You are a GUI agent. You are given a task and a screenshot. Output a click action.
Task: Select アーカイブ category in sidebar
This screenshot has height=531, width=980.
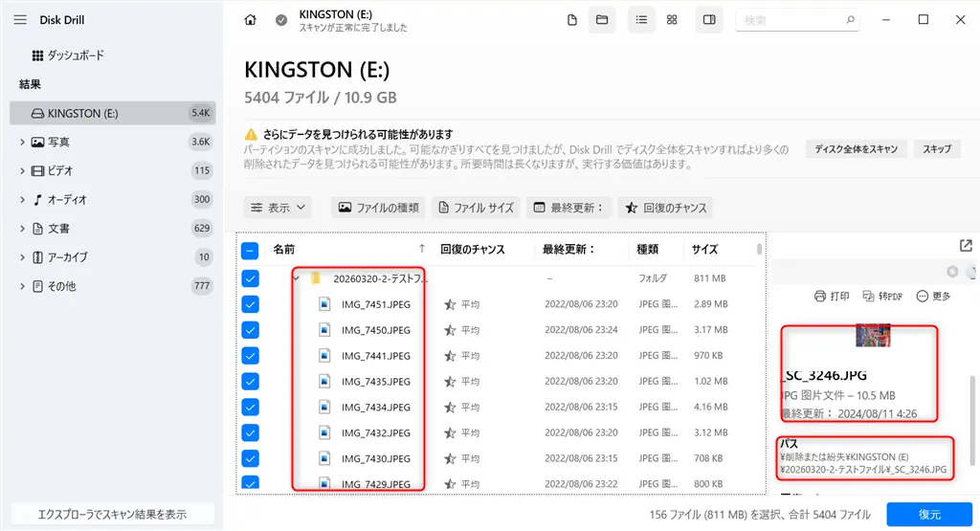[113, 256]
